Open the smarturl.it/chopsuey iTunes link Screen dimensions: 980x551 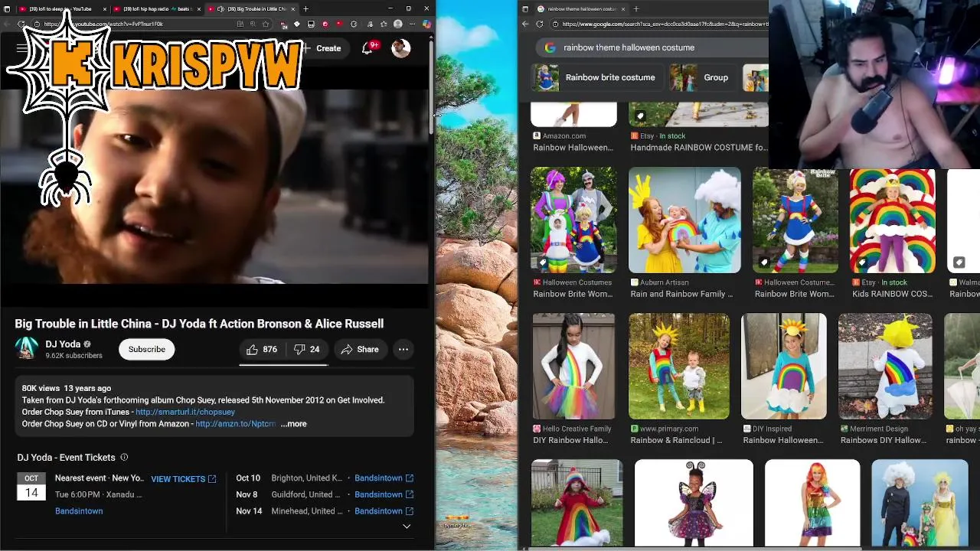[x=185, y=412]
